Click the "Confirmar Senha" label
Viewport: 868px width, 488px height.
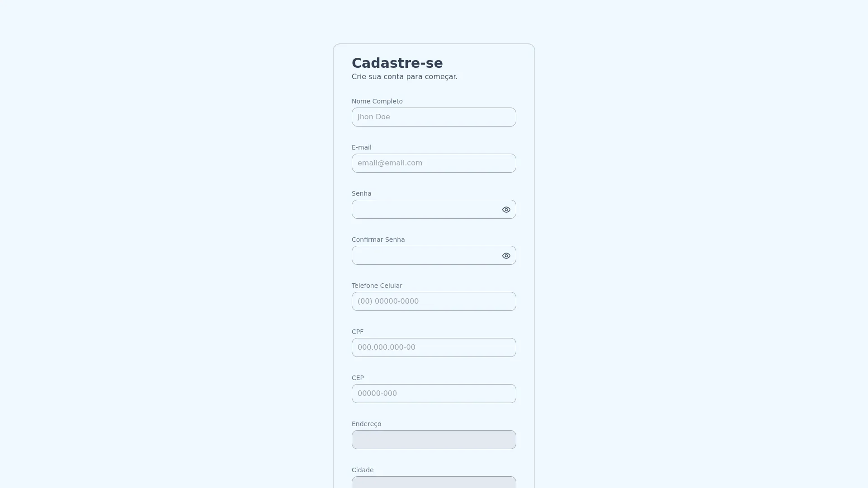pyautogui.click(x=378, y=239)
